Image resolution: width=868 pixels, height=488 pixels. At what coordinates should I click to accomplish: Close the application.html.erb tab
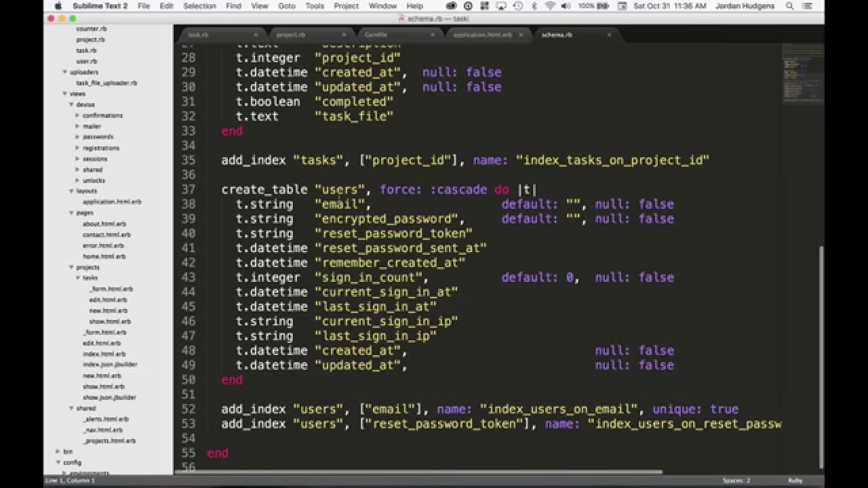click(521, 35)
